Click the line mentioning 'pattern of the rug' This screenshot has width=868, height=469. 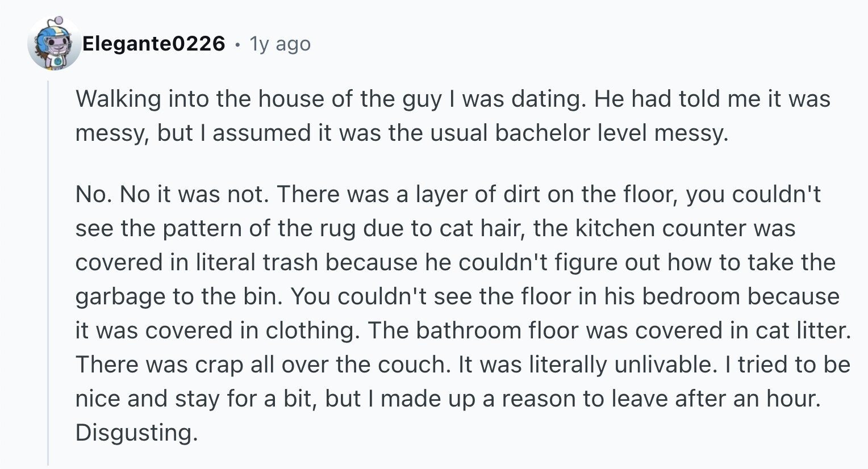click(435, 228)
